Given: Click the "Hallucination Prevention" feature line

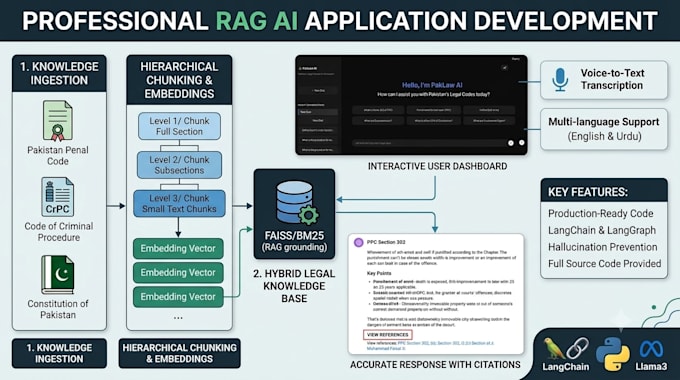Looking at the screenshot, I should tap(602, 247).
